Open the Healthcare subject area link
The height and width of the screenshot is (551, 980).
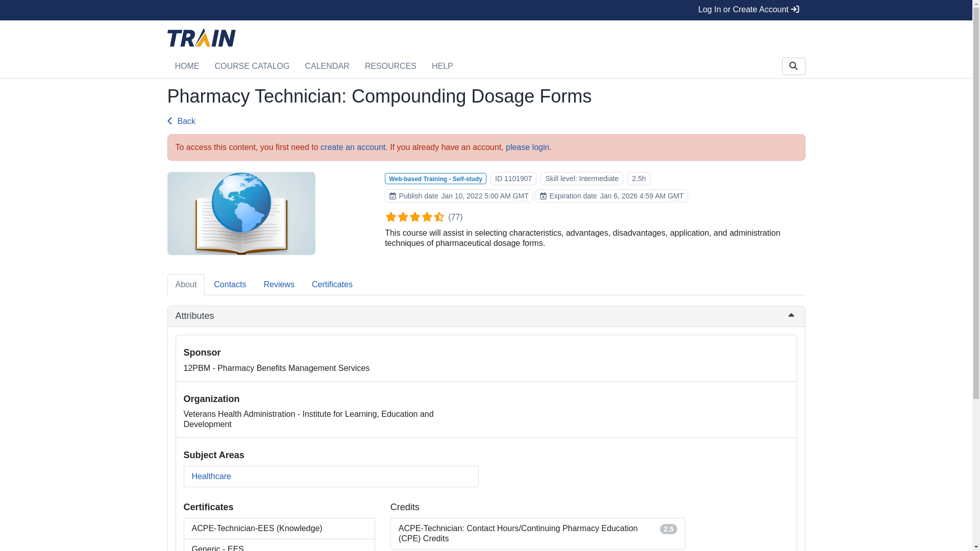tap(211, 477)
